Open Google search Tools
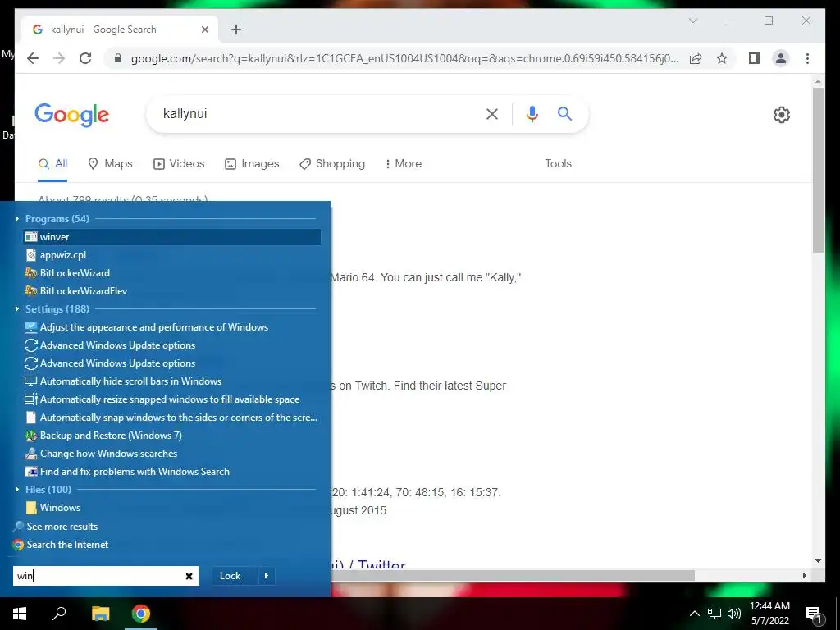The image size is (840, 630). click(558, 163)
